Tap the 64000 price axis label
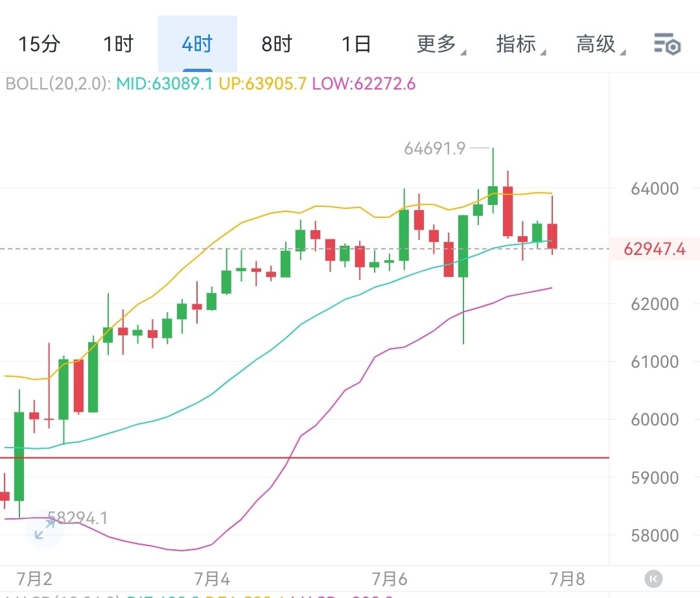The height and width of the screenshot is (598, 700). pyautogui.click(x=655, y=189)
